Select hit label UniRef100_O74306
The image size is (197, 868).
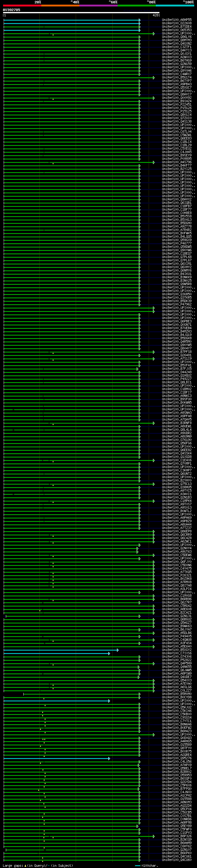click(x=177, y=656)
